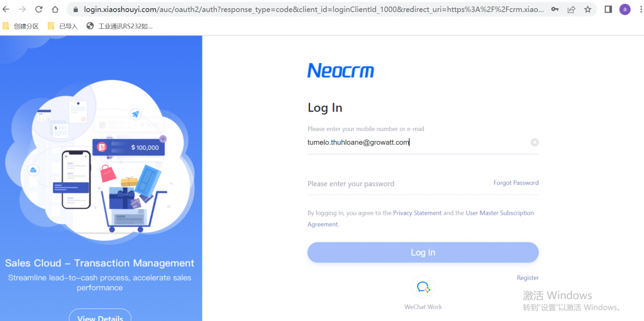
Task: Open the purple profile avatar
Action: (x=625, y=9)
